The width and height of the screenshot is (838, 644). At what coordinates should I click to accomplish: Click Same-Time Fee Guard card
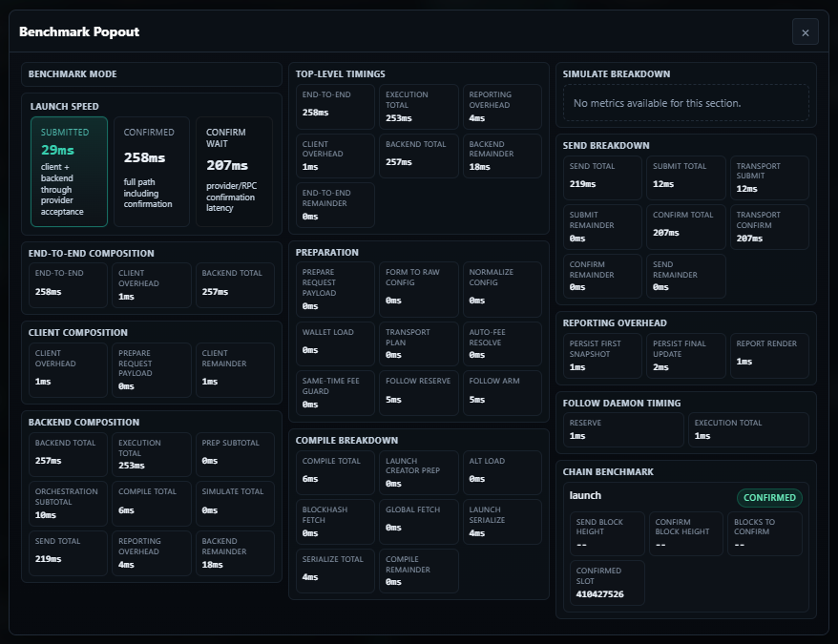[335, 393]
